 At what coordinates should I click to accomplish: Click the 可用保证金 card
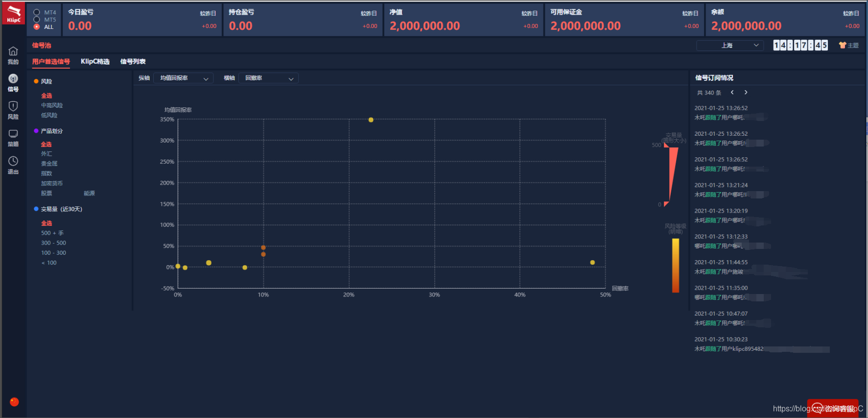(x=625, y=20)
